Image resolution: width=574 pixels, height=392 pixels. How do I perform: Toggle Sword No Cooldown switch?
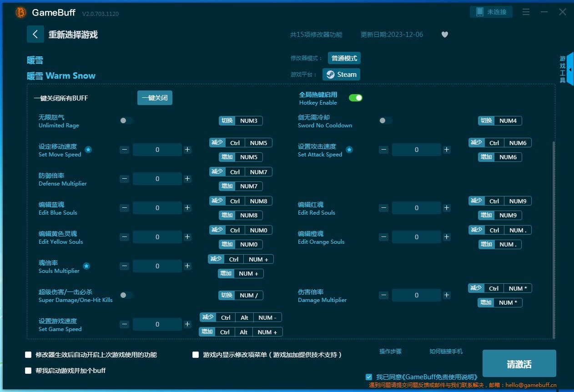tap(386, 121)
